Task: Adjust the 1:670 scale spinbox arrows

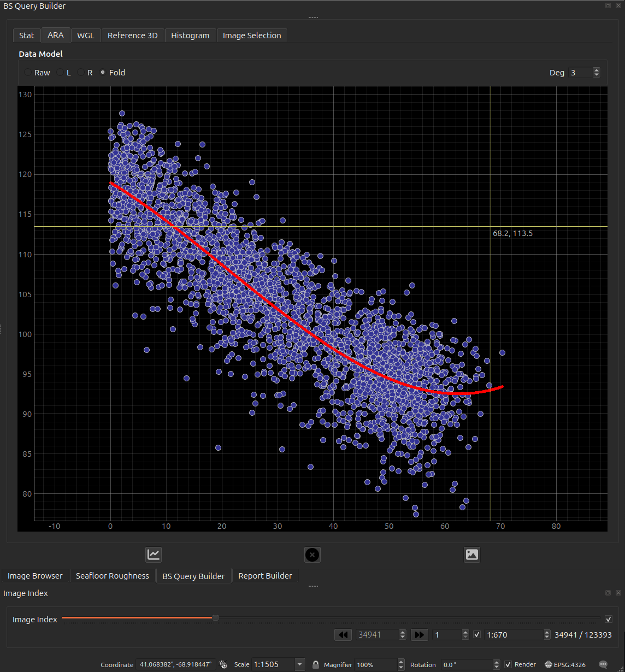Action: point(547,635)
